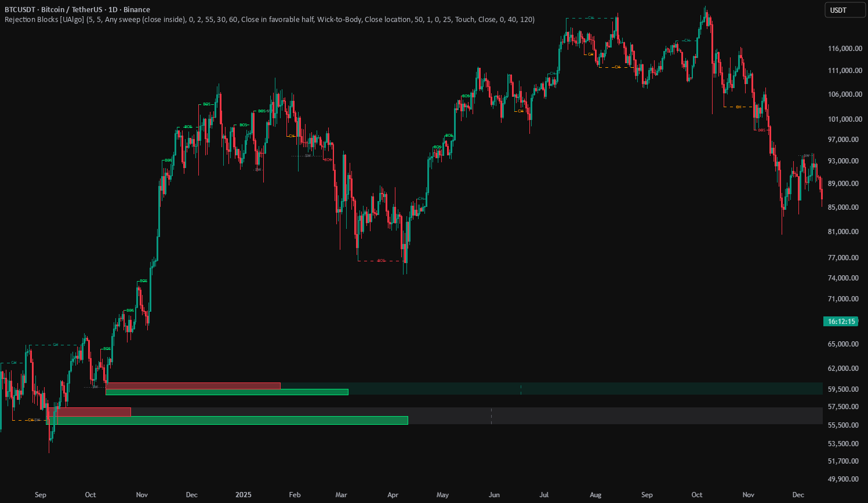Image resolution: width=868 pixels, height=503 pixels.
Task: Click the Aug label on the time axis
Action: [x=595, y=495]
